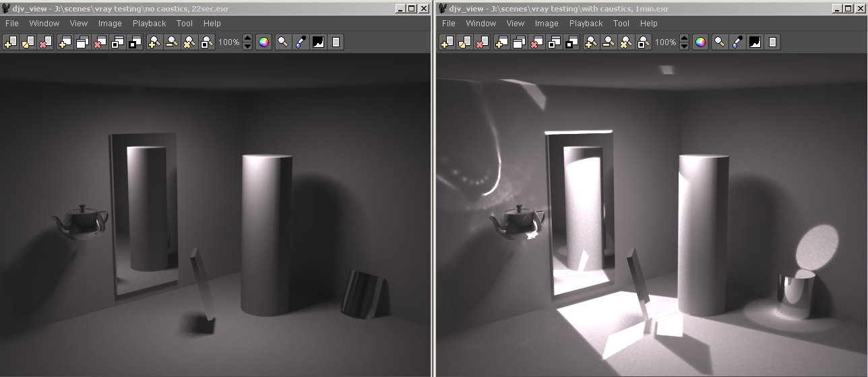Click Close file icon in no caustics window

(45, 42)
